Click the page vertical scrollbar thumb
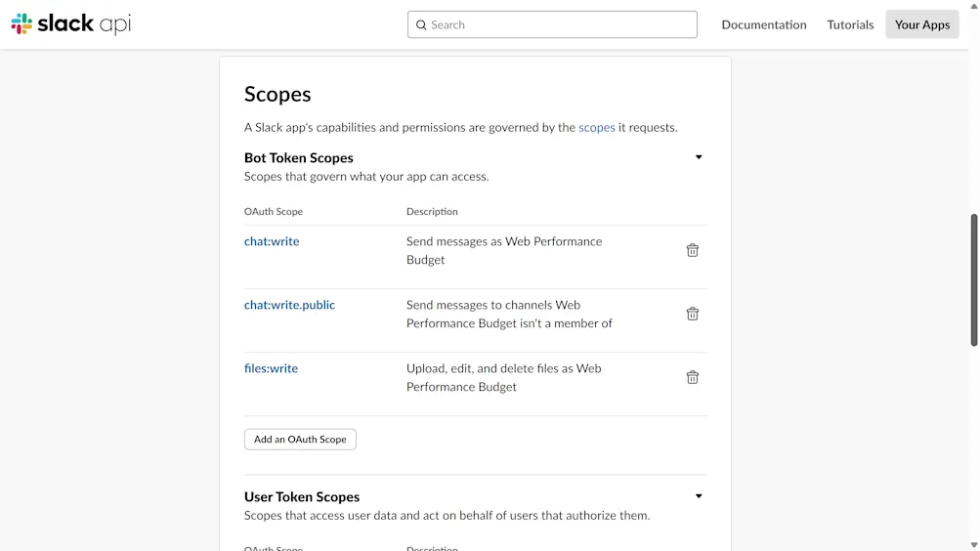This screenshot has height=551, width=980. pyautogui.click(x=974, y=279)
